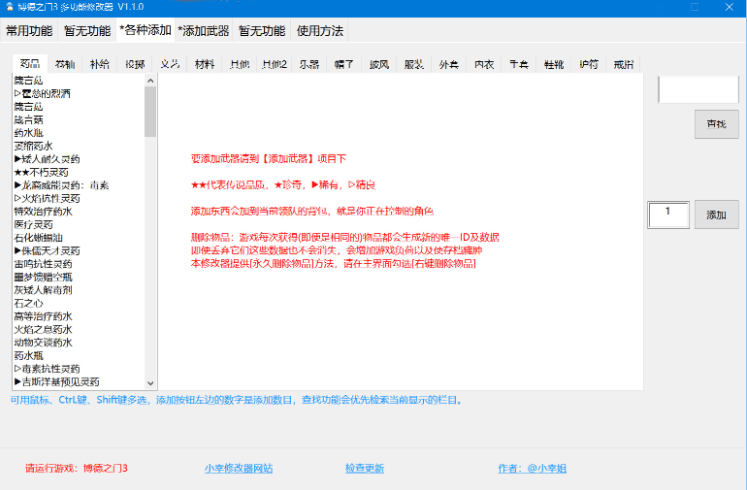This screenshot has width=747, height=490.
Task: Select the 鞋靴 sub-tab
Action: [554, 64]
